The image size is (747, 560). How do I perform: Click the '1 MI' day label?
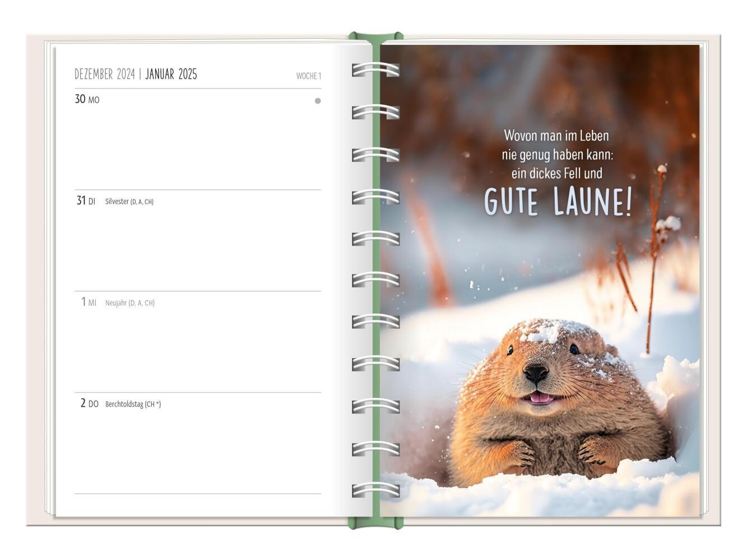(x=89, y=302)
